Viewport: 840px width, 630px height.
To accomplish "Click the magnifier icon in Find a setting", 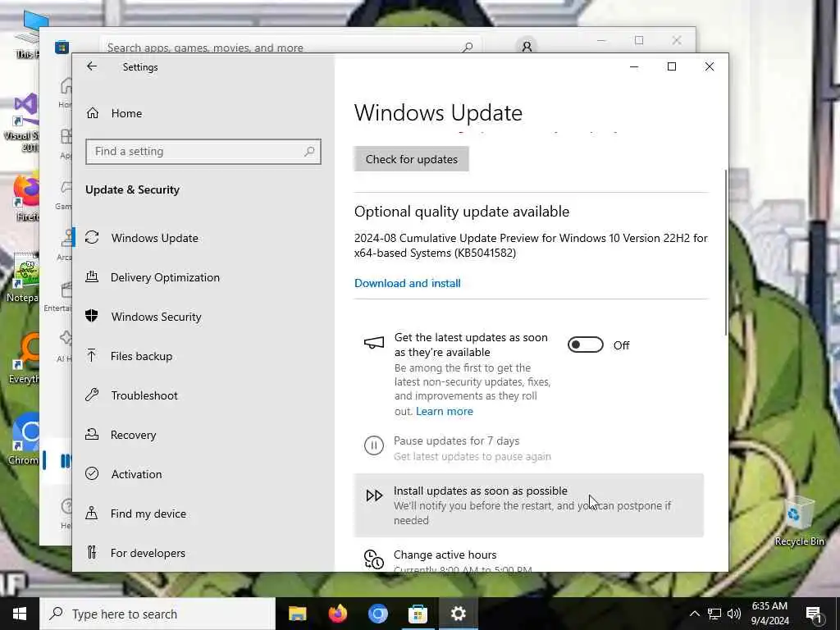I will pos(309,152).
